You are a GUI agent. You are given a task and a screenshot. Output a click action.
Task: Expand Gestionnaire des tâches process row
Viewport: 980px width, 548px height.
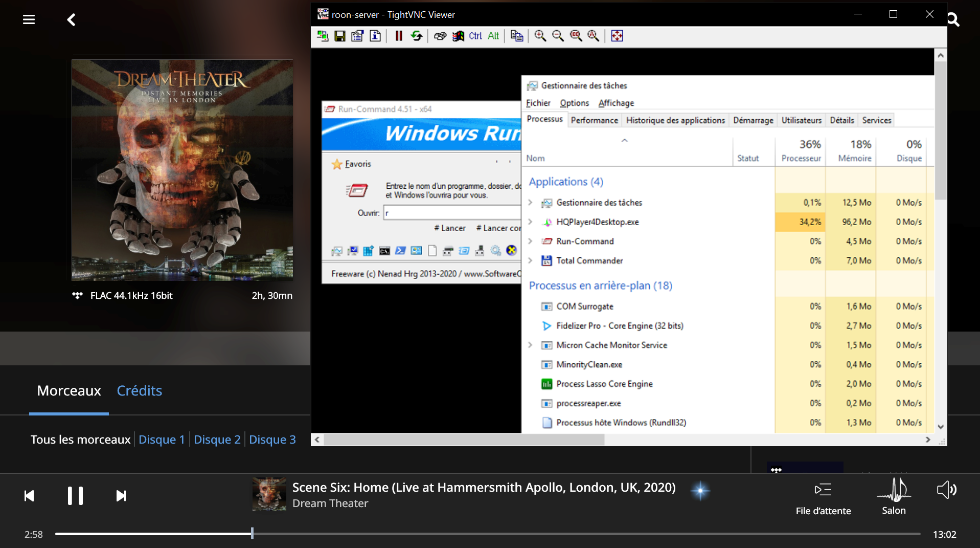point(530,203)
